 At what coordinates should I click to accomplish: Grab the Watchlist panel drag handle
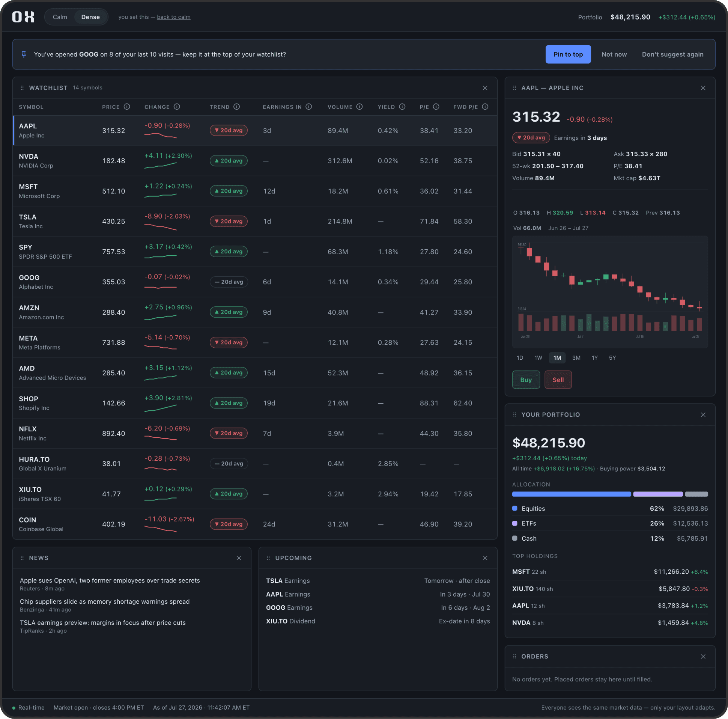coord(22,88)
